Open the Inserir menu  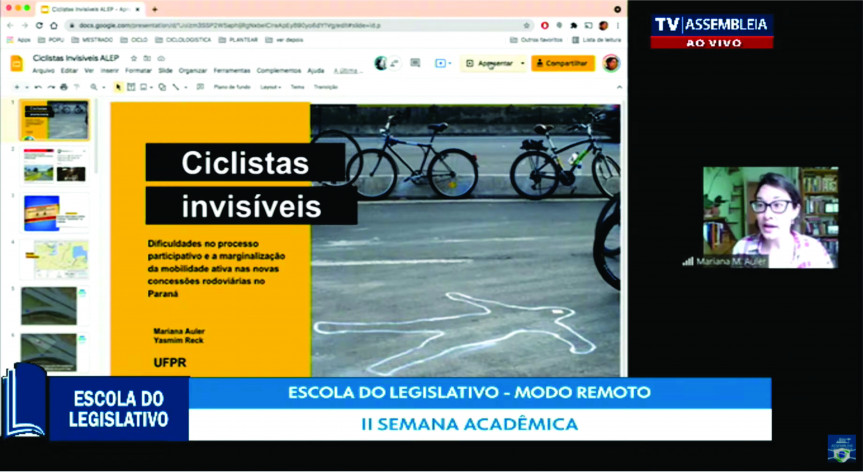click(110, 71)
